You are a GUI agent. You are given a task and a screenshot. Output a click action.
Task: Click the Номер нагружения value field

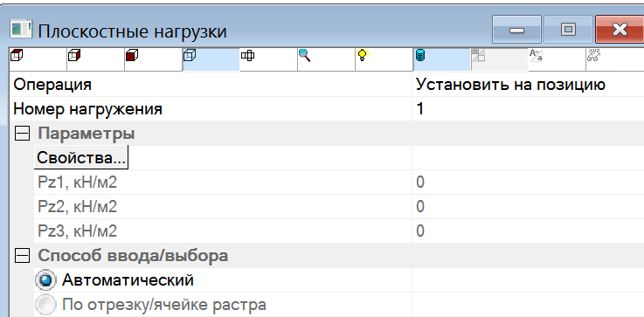pyautogui.click(x=528, y=109)
